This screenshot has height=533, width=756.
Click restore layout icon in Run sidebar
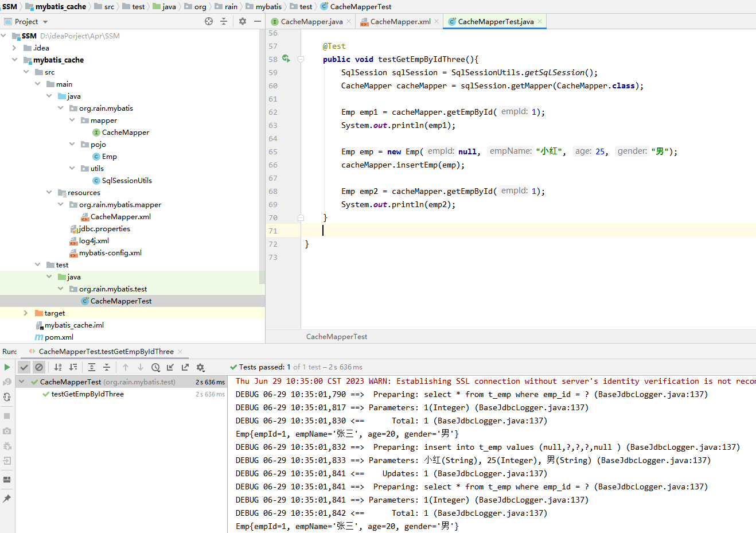(7, 480)
